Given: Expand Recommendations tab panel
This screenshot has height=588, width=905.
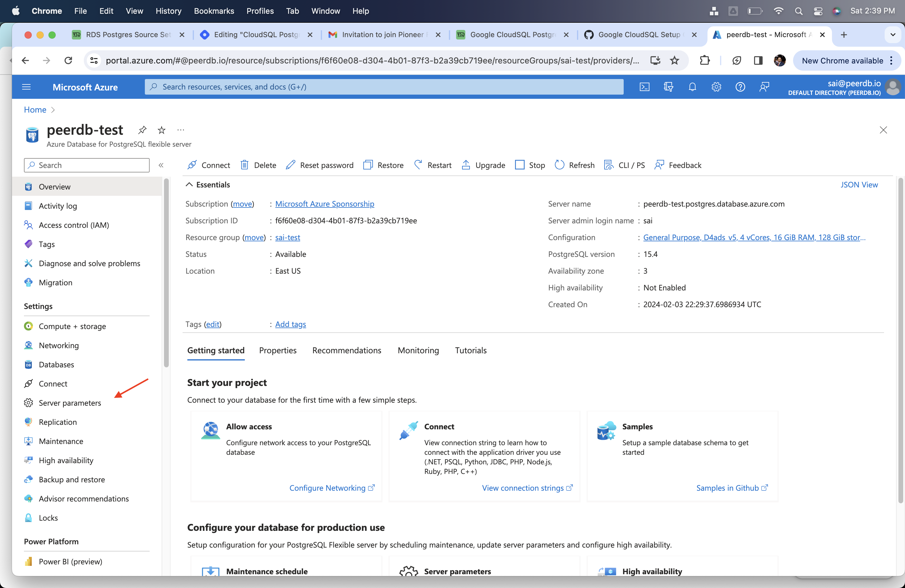Looking at the screenshot, I should (x=346, y=350).
